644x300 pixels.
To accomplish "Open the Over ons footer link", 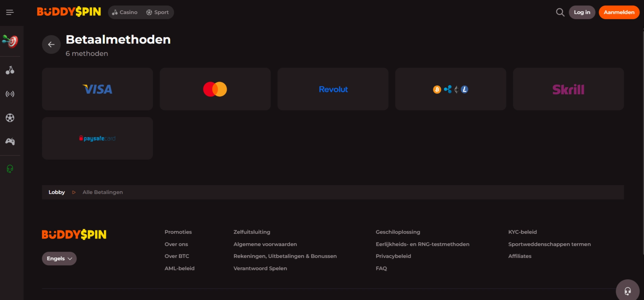I will point(176,244).
